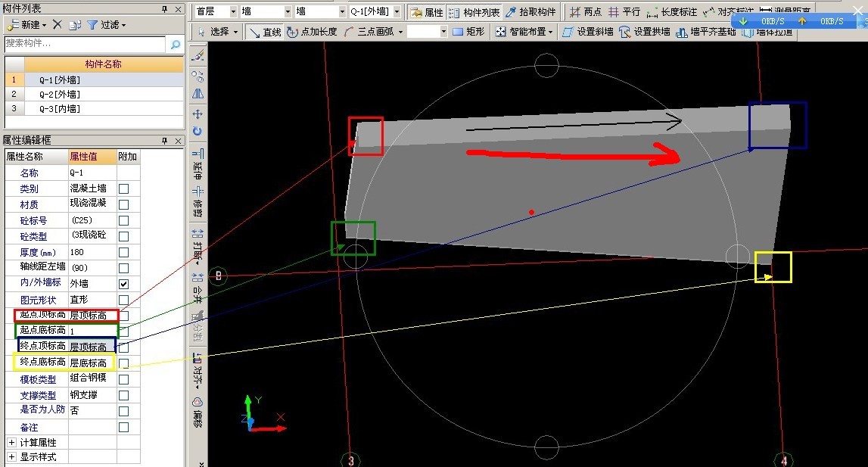The width and height of the screenshot is (868, 467).
Task: Open the 首层 floor dropdown
Action: [233, 11]
